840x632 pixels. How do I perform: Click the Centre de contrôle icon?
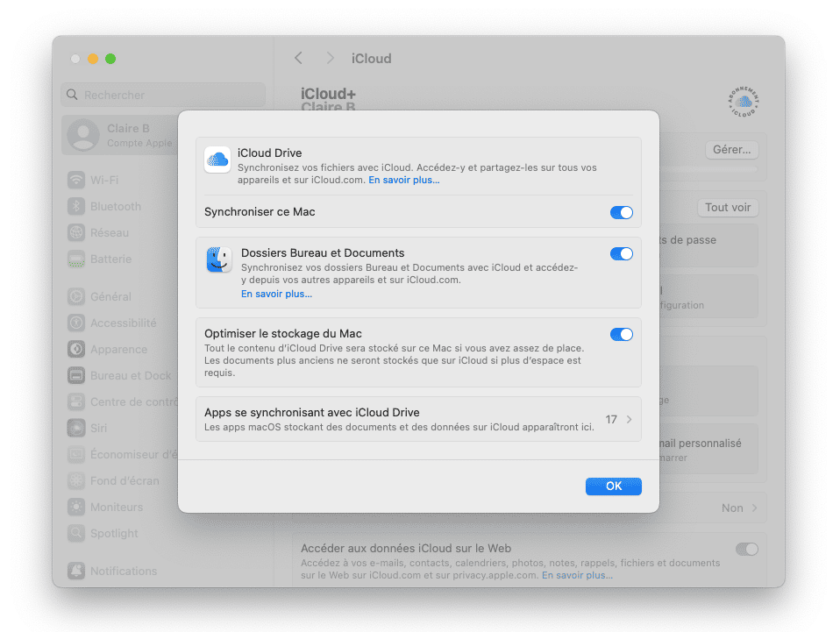76,401
